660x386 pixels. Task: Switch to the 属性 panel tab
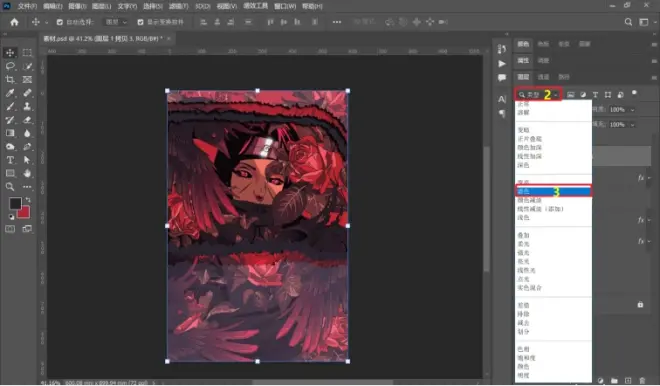coord(523,61)
